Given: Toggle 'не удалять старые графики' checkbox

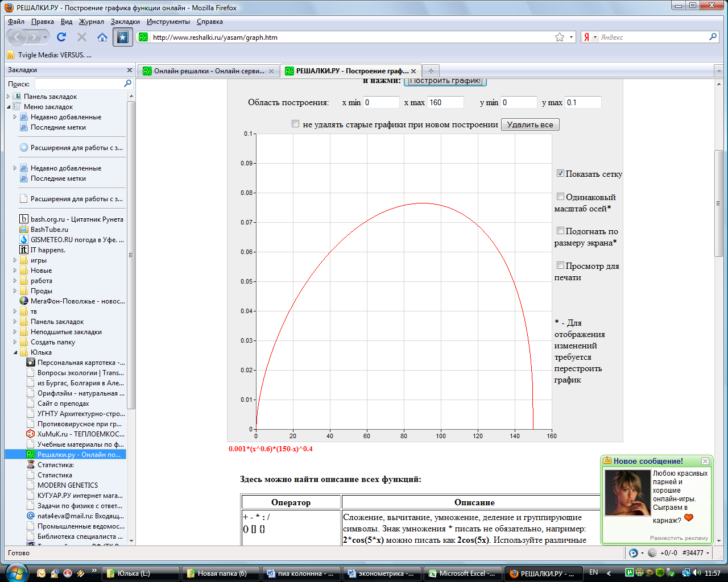Looking at the screenshot, I should pyautogui.click(x=295, y=124).
